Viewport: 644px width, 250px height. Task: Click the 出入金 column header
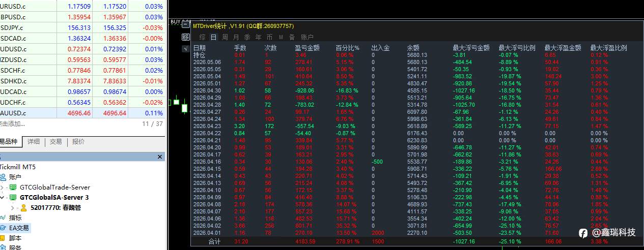click(x=381, y=48)
